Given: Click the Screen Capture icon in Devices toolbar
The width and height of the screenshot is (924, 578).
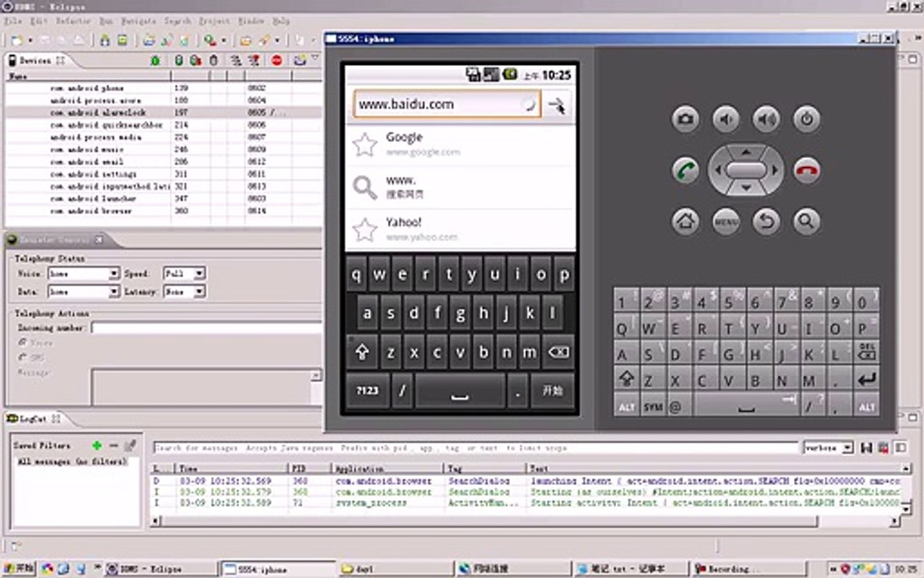Looking at the screenshot, I should 300,60.
